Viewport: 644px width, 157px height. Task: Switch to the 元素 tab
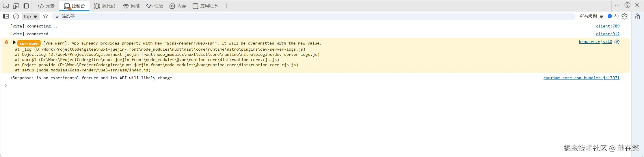[46, 6]
